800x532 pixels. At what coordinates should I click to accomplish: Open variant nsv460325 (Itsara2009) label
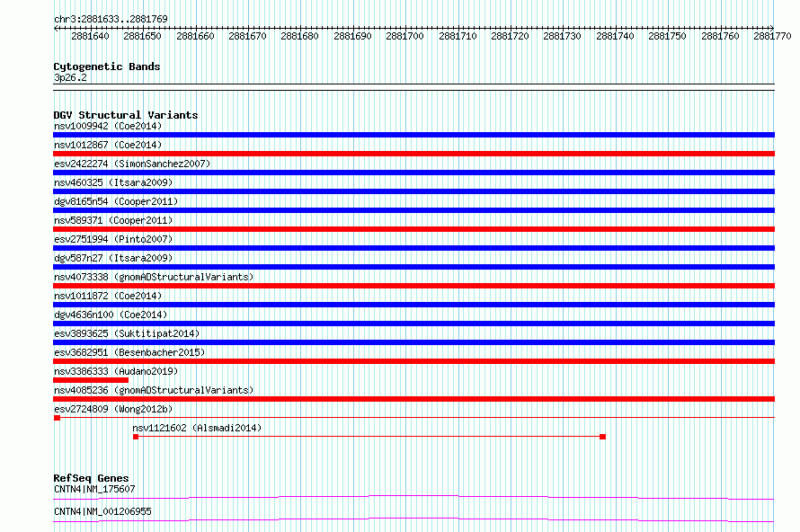(x=113, y=182)
